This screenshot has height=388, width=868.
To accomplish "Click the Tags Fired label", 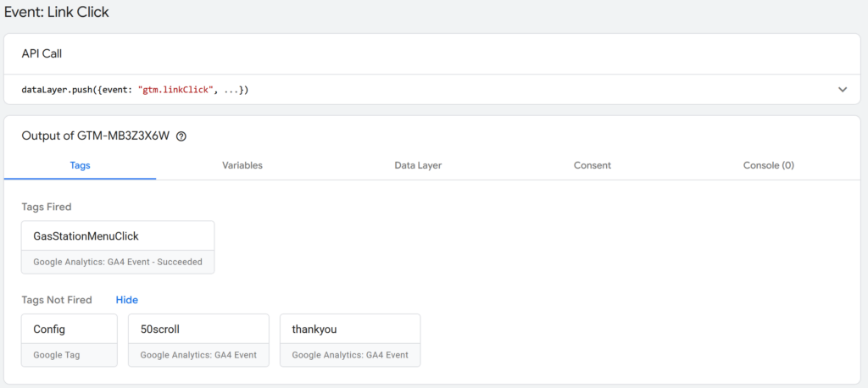I will [47, 207].
